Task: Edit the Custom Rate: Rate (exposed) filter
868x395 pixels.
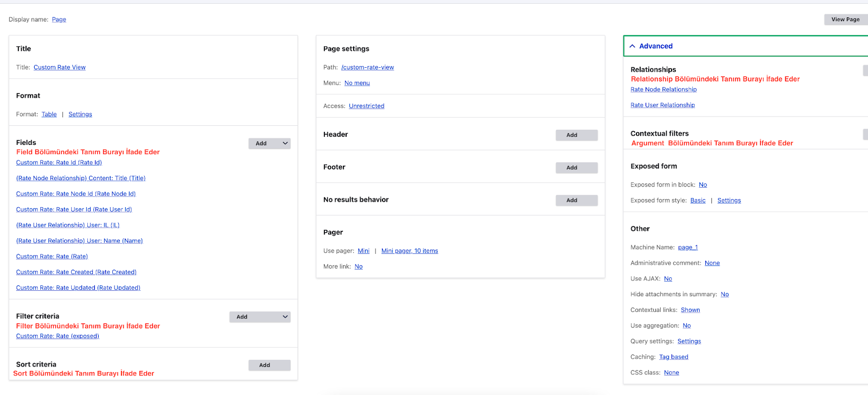Action: coord(58,336)
